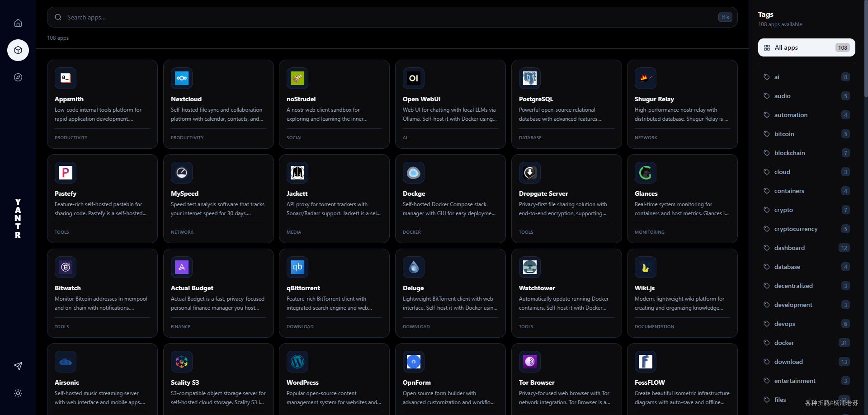This screenshot has height=415, width=868.
Task: Open the Jackett card title
Action: tap(297, 193)
